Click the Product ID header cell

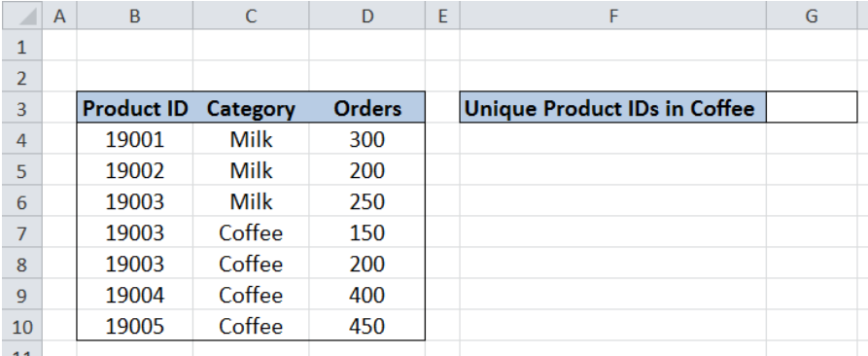pyautogui.click(x=134, y=107)
